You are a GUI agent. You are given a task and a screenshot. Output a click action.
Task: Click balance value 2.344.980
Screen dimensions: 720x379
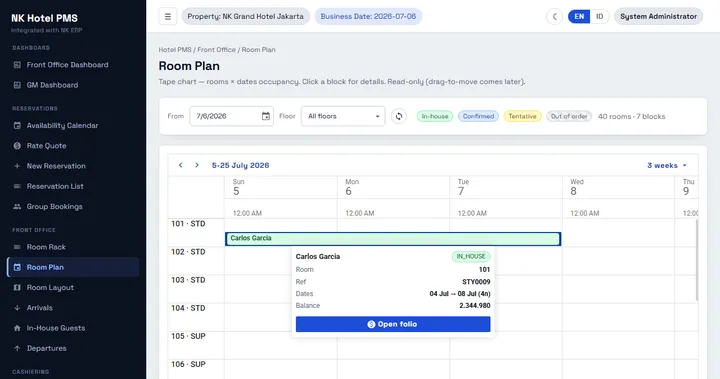tap(475, 305)
